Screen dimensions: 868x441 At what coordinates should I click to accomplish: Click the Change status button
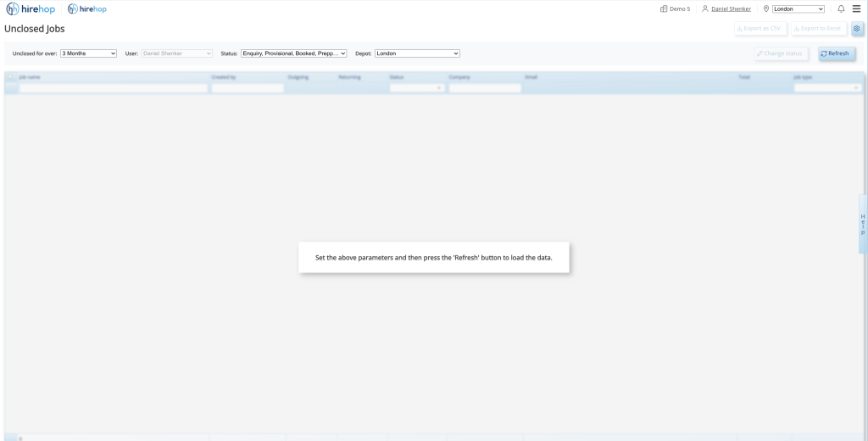coord(781,53)
